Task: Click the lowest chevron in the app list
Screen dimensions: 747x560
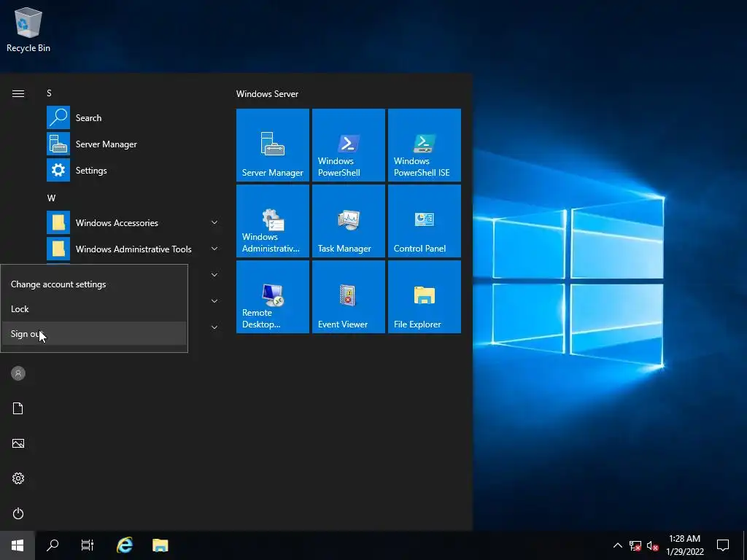Action: point(214,327)
